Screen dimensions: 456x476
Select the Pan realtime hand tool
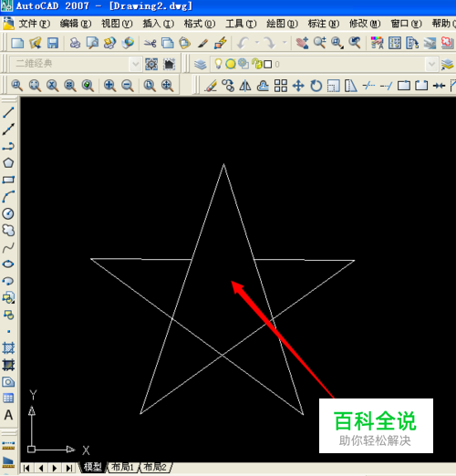(302, 43)
